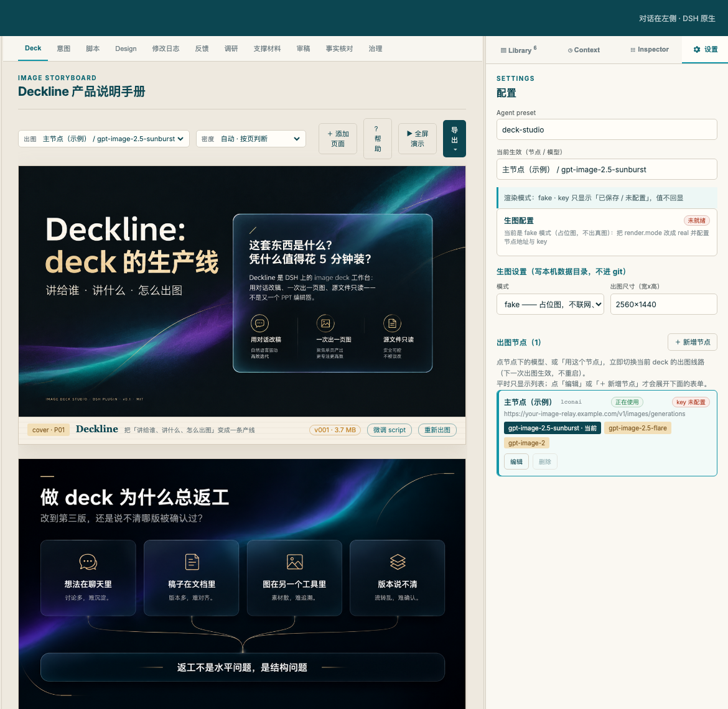Click 删除 on the 主节点 card
Screen dimensions: 728x709
544,461
